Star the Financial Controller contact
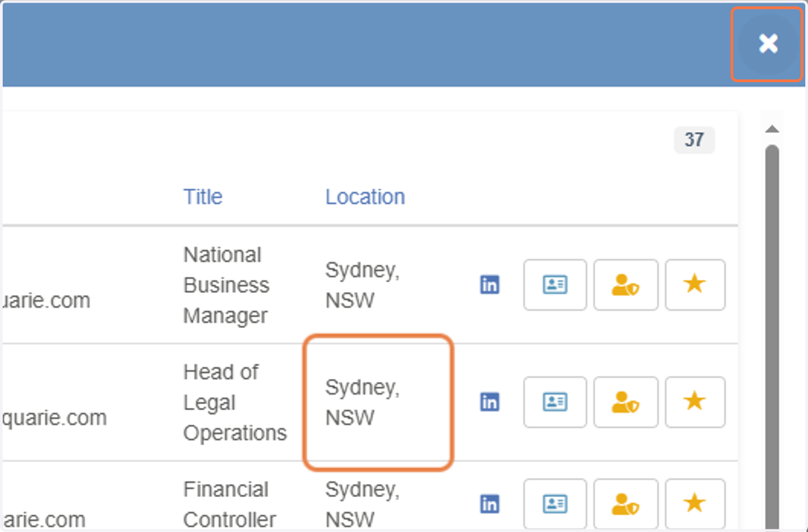Screen dimensions: 808x532 [695, 504]
